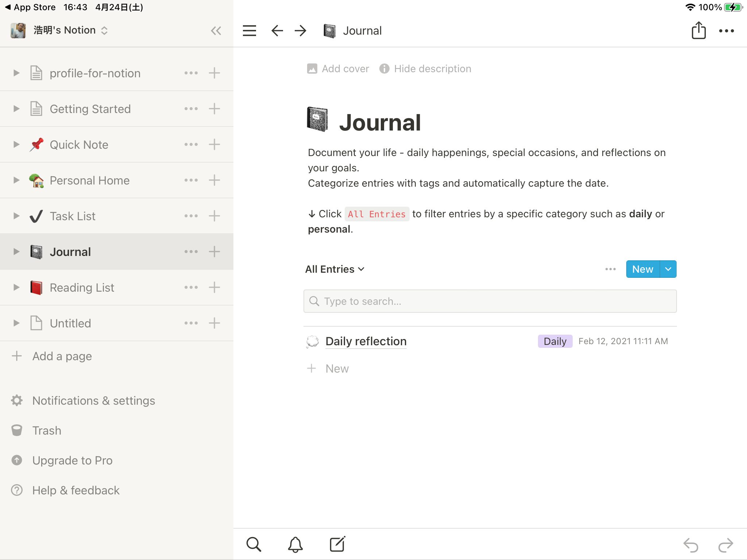Go forward with the right arrow
This screenshot has width=747, height=560.
click(301, 31)
